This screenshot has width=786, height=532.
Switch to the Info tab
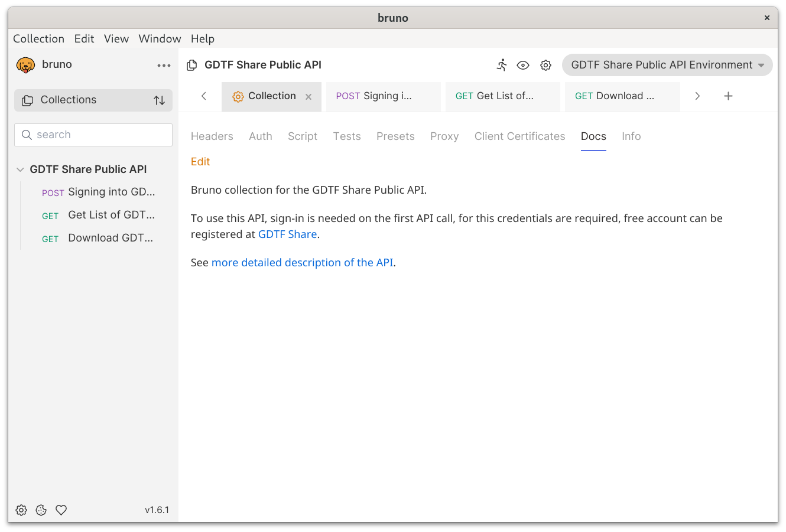tap(631, 136)
